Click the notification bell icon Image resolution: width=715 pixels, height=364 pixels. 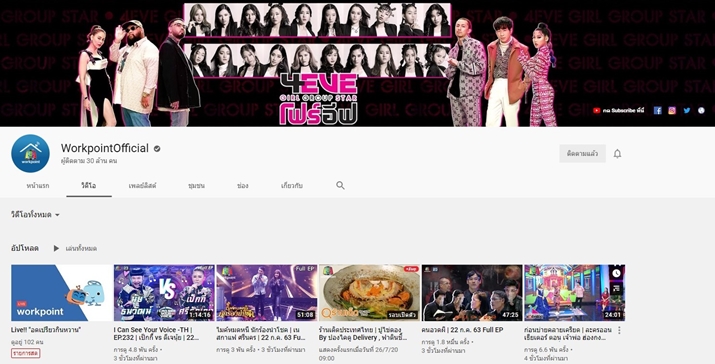617,154
